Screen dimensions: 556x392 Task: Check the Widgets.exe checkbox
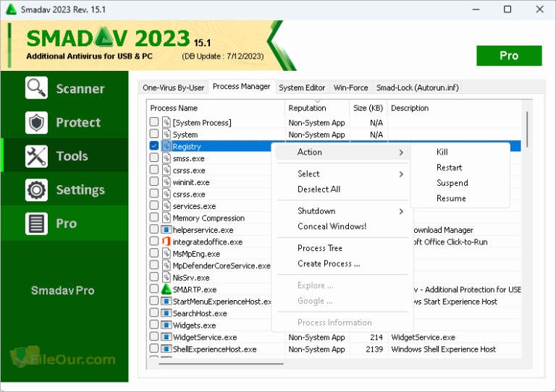pyautogui.click(x=154, y=324)
